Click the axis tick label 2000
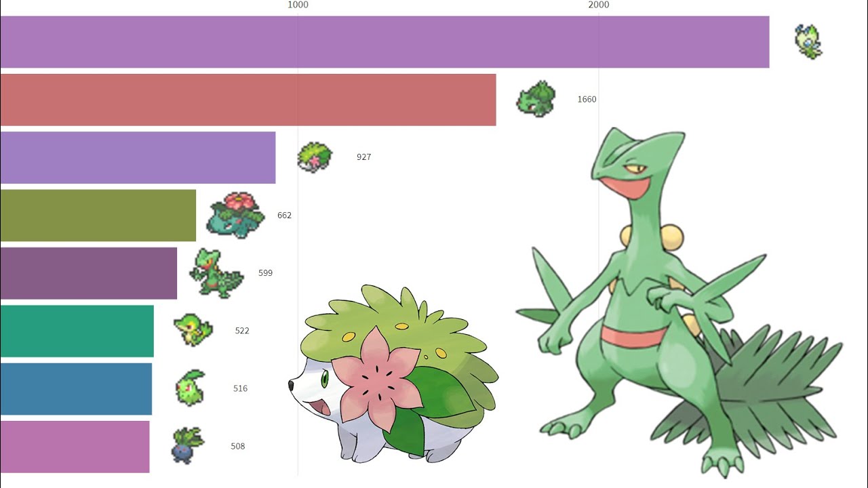Screen dimensions: 868x488 [x=599, y=5]
